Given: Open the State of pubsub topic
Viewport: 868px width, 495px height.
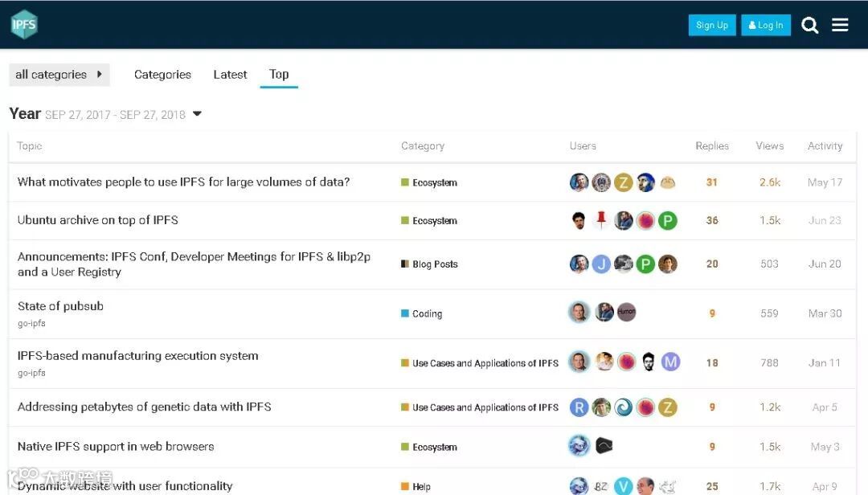Looking at the screenshot, I should pos(60,305).
